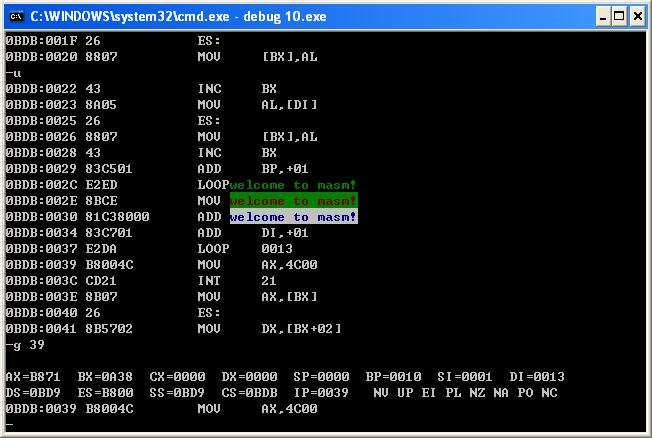Viewport: 652px width, 438px height.
Task: Click red-on-green 'welcome to masm!' line
Action: coord(293,200)
